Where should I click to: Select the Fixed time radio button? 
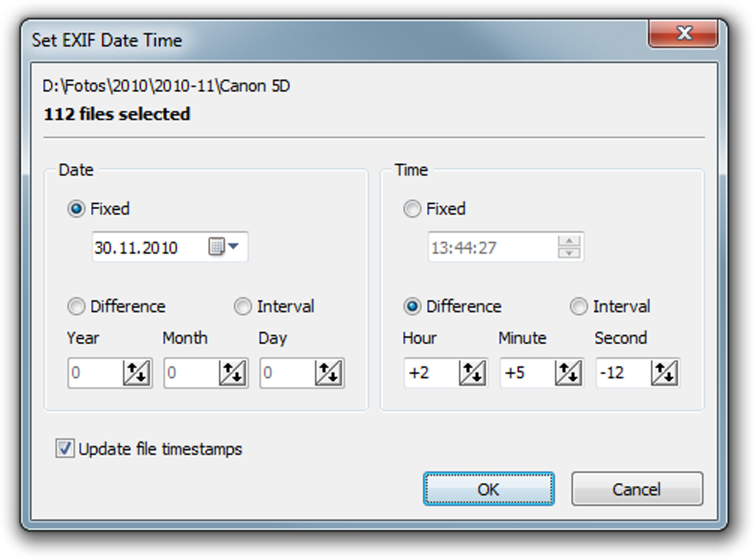[x=412, y=209]
